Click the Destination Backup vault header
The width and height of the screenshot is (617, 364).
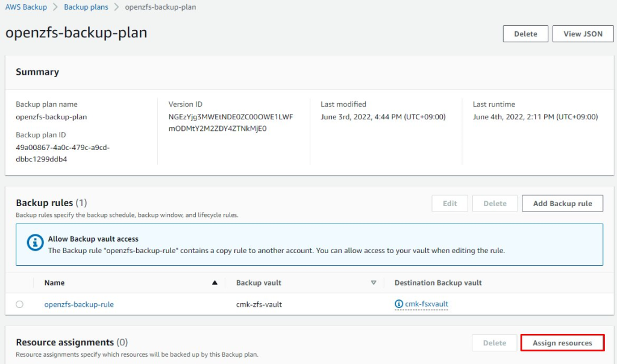(x=438, y=283)
